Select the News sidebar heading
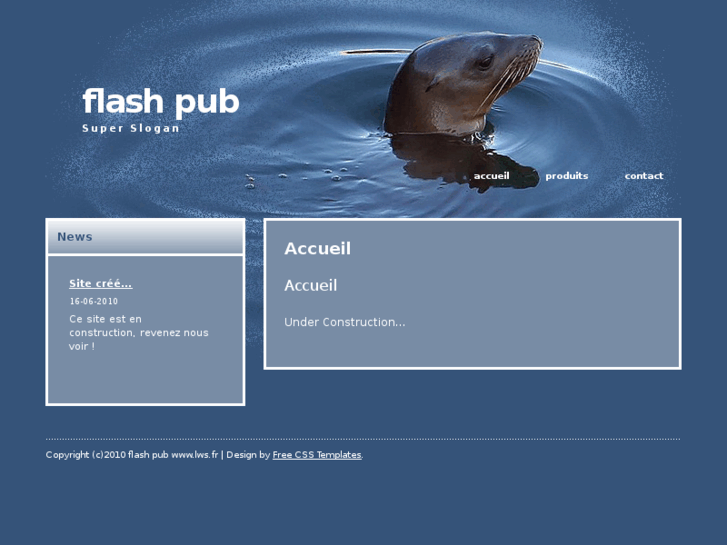 pos(75,237)
